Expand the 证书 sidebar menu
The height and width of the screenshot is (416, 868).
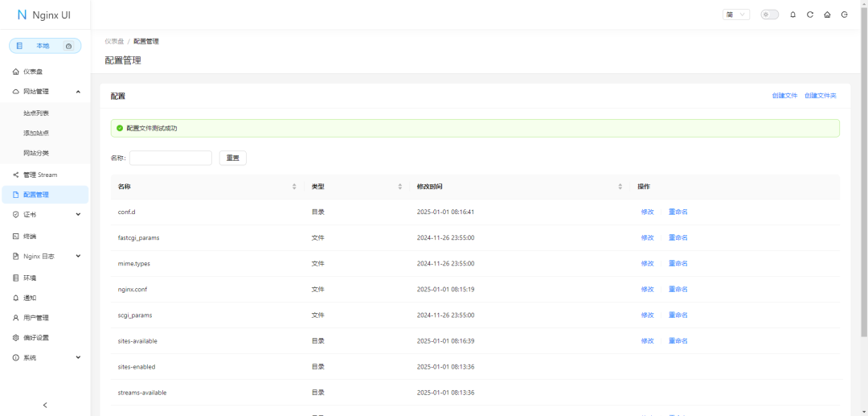tap(78, 215)
